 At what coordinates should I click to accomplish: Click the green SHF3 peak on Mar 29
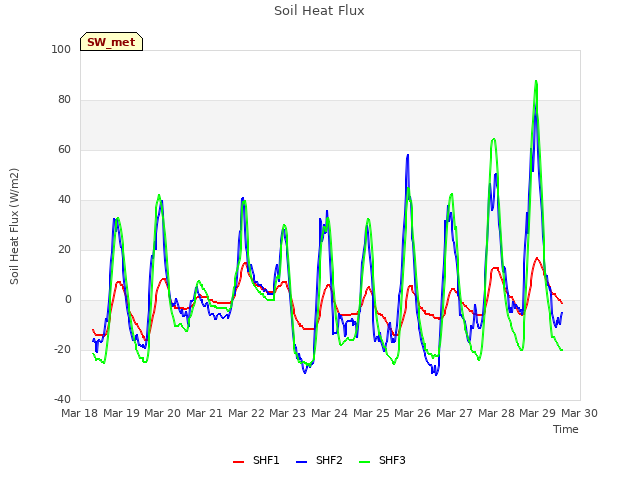coord(536,81)
